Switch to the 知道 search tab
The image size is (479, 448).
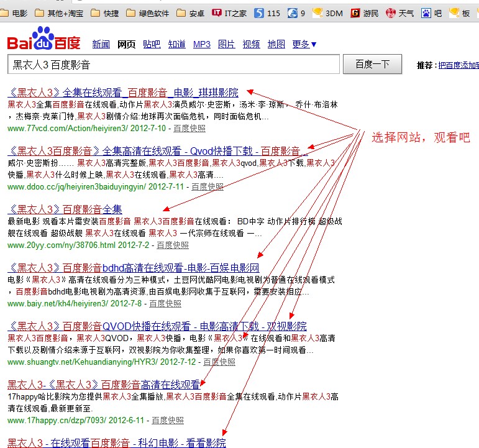pos(177,44)
